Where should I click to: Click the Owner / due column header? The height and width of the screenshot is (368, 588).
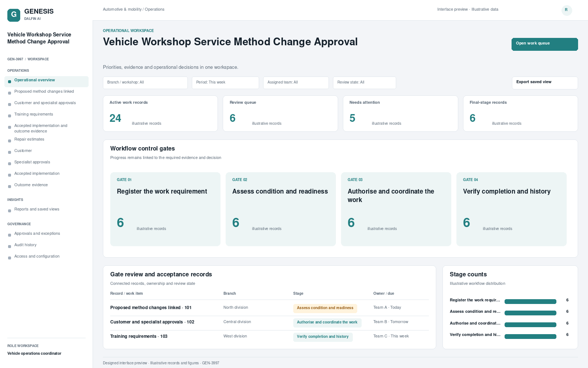(x=384, y=294)
